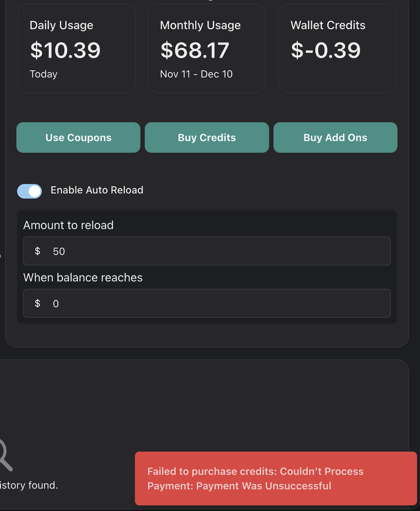Select the Daily Usage card title
The image size is (420, 511).
coord(61,25)
